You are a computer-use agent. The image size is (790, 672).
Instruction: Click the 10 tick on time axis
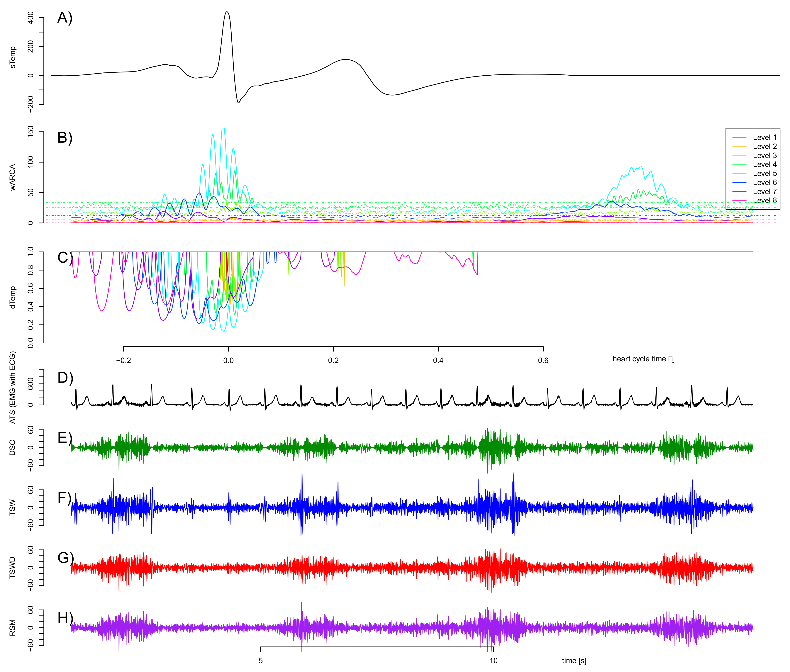point(493,661)
